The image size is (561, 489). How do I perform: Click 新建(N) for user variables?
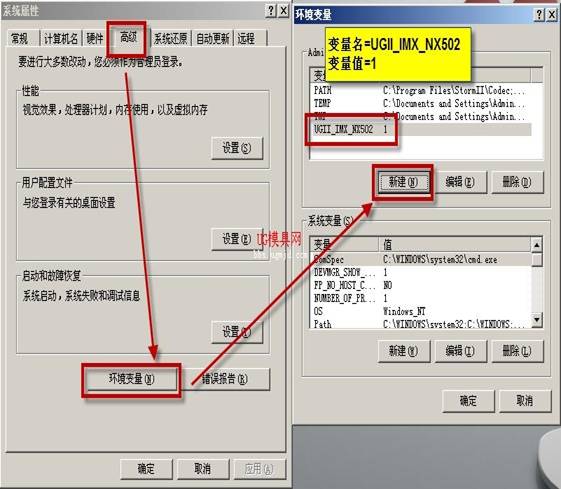tap(403, 182)
